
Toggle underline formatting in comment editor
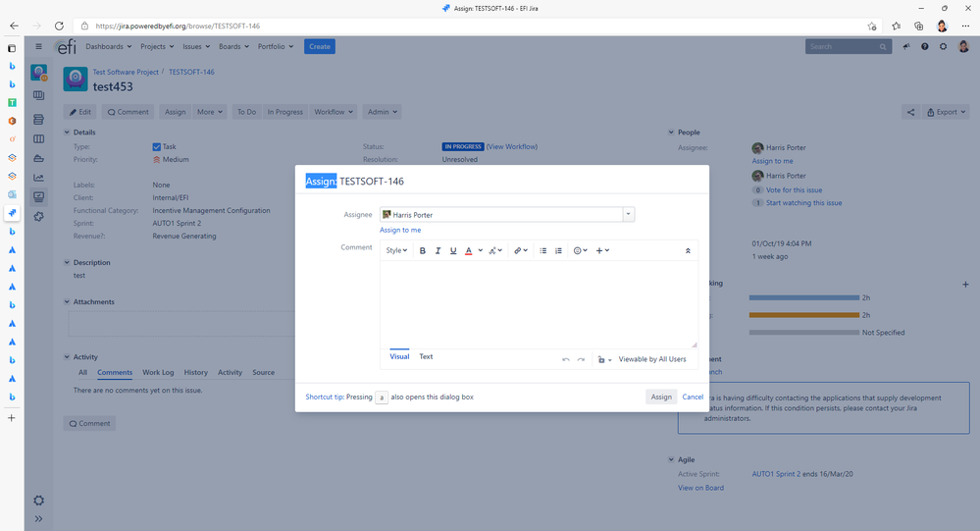coord(453,251)
